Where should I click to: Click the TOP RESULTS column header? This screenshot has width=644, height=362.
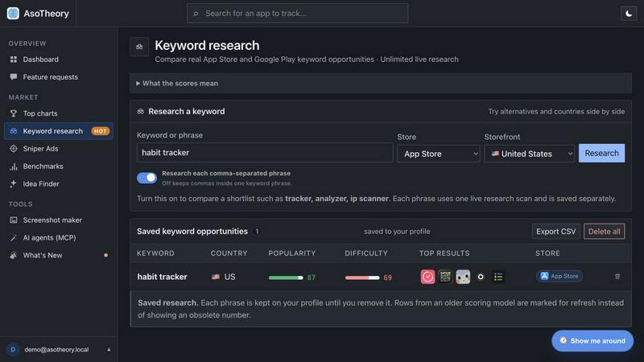pyautogui.click(x=444, y=253)
